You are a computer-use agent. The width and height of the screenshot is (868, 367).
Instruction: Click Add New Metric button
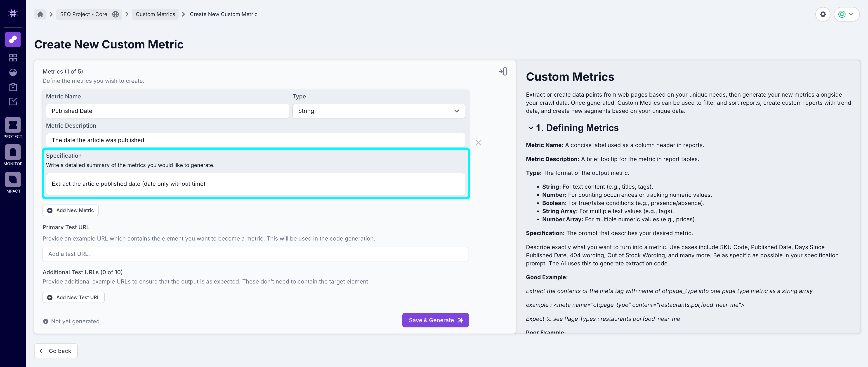71,210
